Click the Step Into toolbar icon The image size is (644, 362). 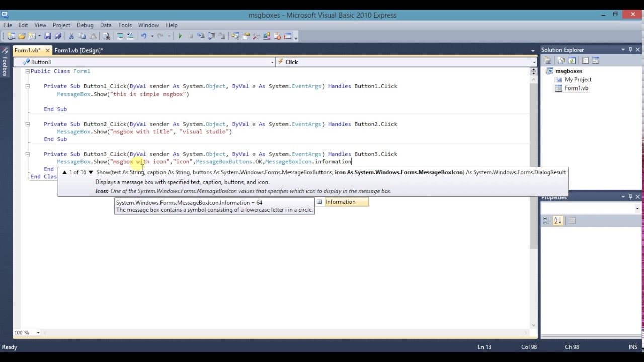[x=201, y=36]
